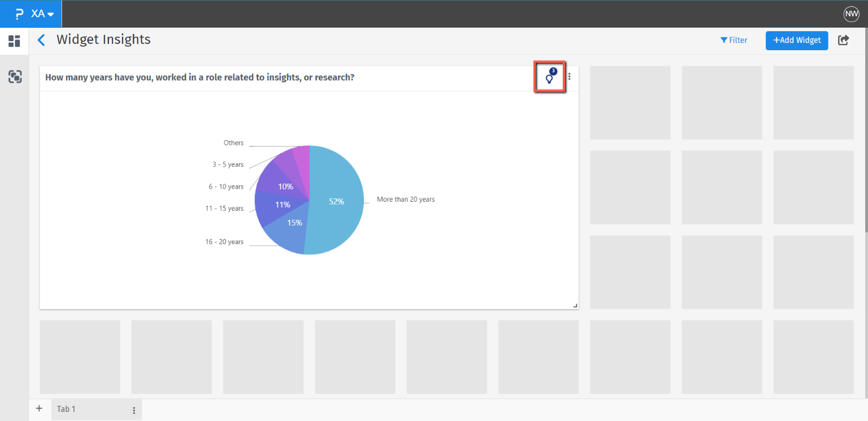The height and width of the screenshot is (421, 868).
Task: Open the NW profile avatar
Action: 852,14
